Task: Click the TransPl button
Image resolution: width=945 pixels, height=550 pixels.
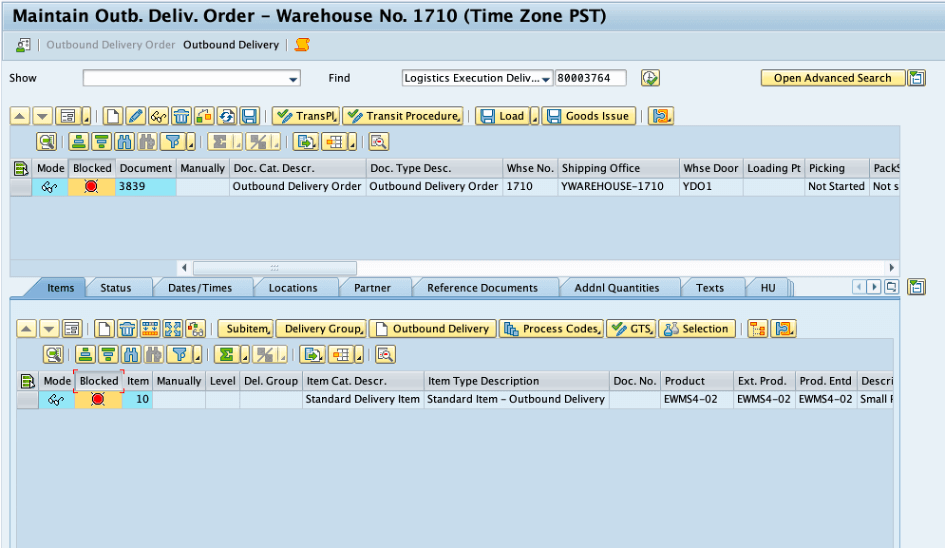Action: [306, 116]
